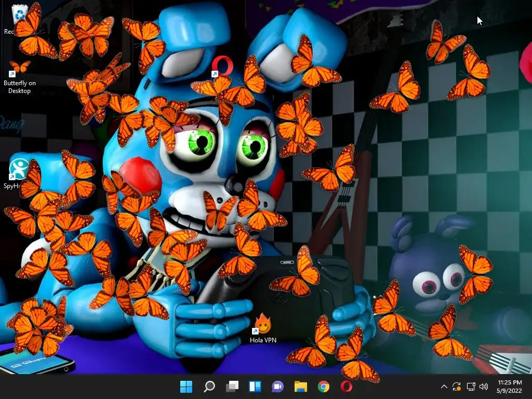Launch Opera from the taskbar
Screen dimensions: 532x399
tap(347, 387)
